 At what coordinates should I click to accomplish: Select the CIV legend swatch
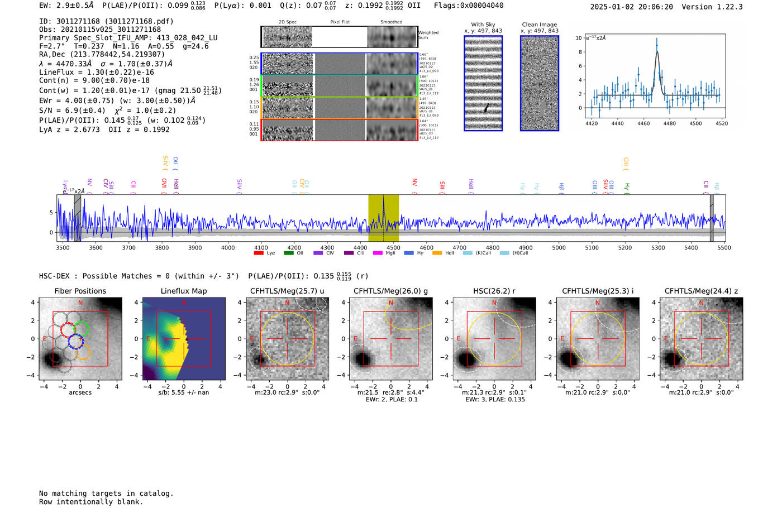318,253
